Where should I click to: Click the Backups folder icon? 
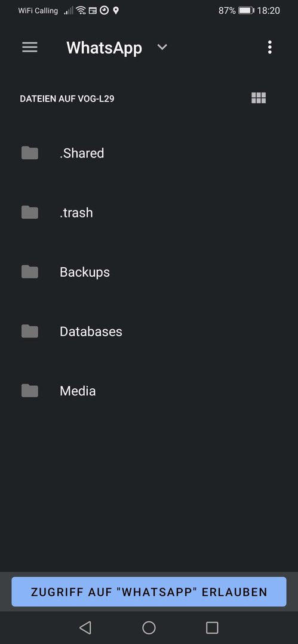tap(30, 272)
